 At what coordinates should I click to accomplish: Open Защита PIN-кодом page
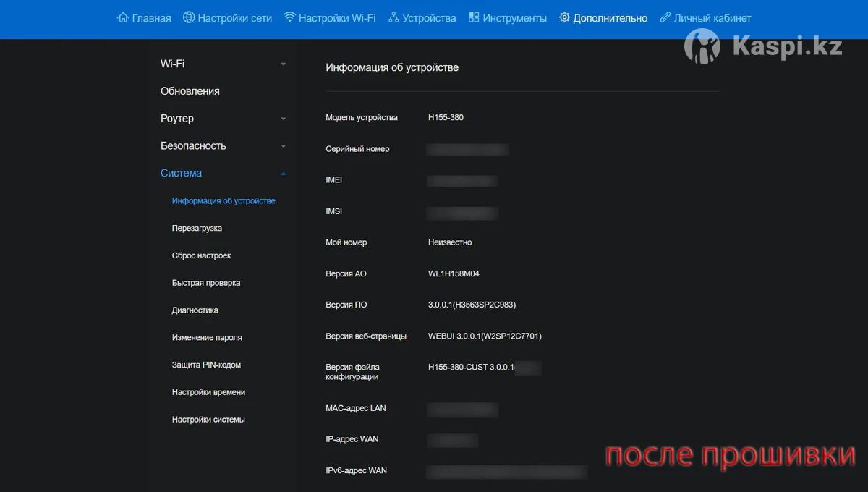coord(206,365)
